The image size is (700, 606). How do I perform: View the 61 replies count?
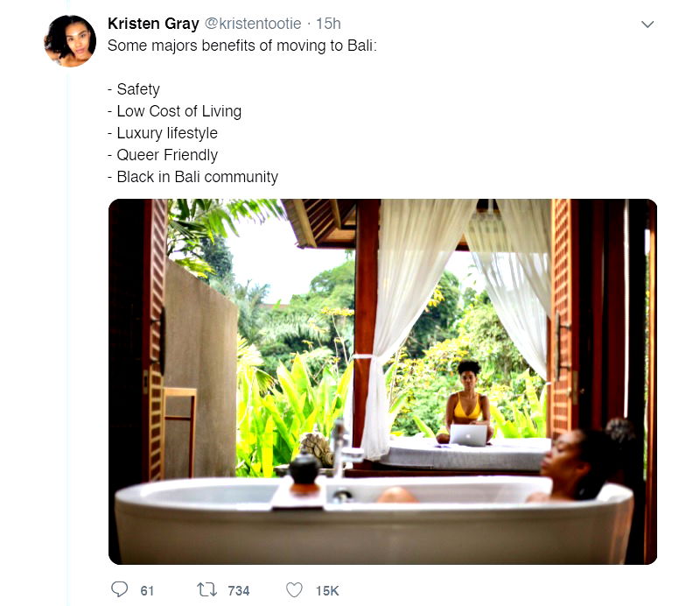click(147, 591)
